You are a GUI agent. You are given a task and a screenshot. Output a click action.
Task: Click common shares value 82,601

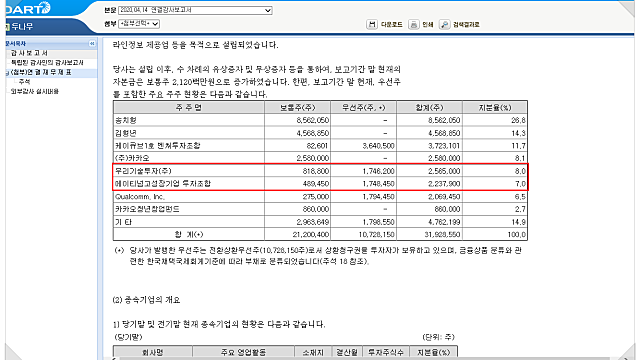(318, 146)
